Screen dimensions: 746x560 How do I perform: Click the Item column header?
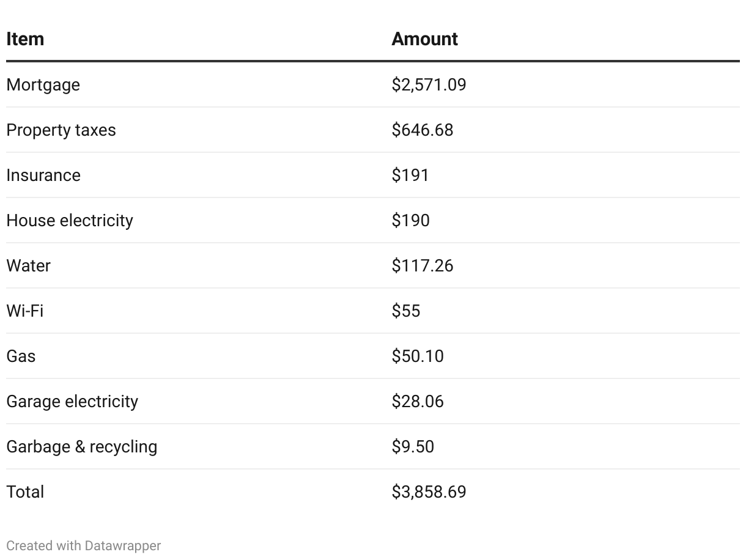25,39
